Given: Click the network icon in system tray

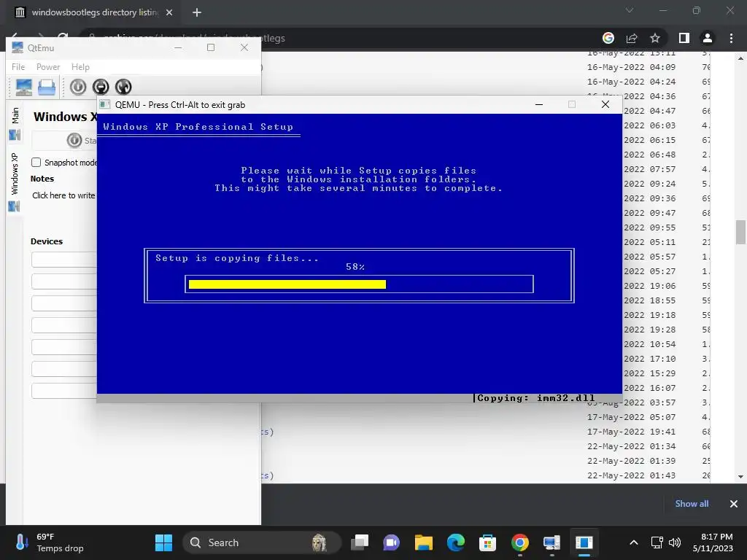Looking at the screenshot, I should (x=657, y=542).
